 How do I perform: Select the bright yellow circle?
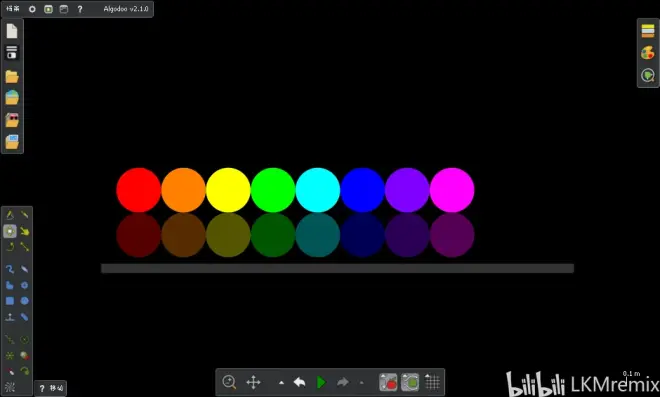pyautogui.click(x=228, y=190)
